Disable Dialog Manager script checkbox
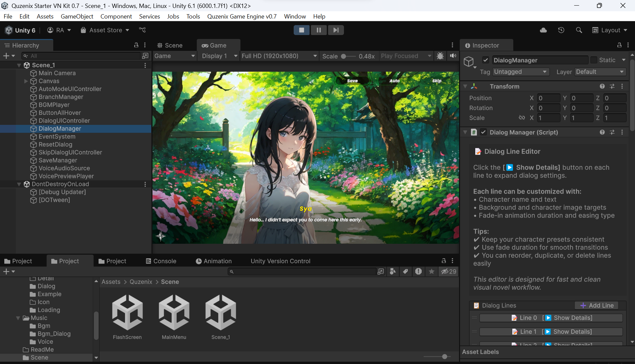This screenshot has height=364, width=635. click(x=483, y=132)
